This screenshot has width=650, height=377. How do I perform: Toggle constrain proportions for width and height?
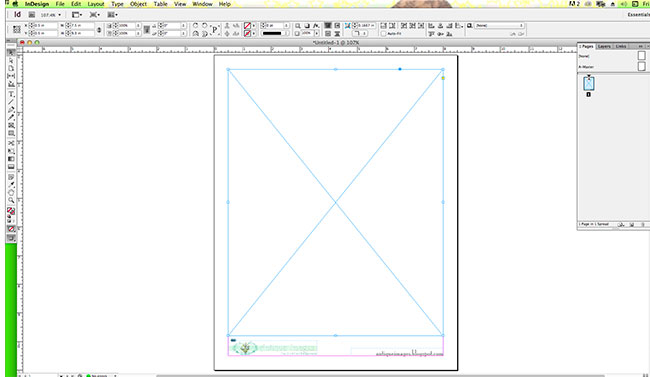coord(99,30)
